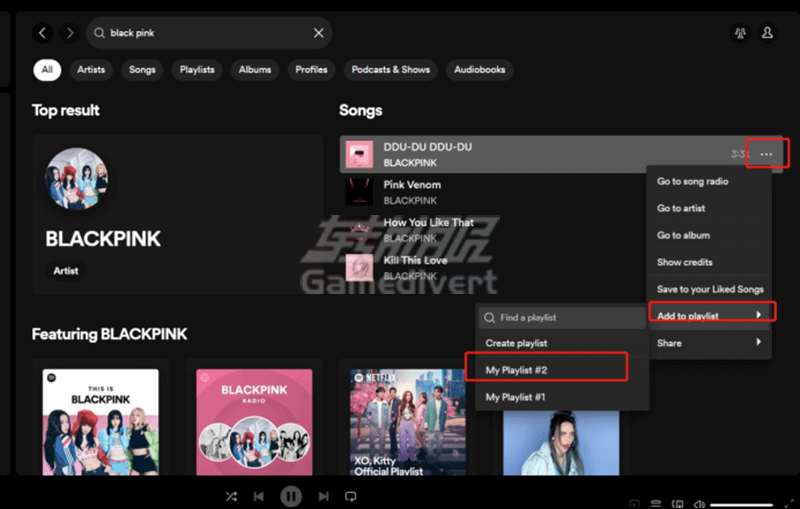Open the play queue icon

[656, 504]
